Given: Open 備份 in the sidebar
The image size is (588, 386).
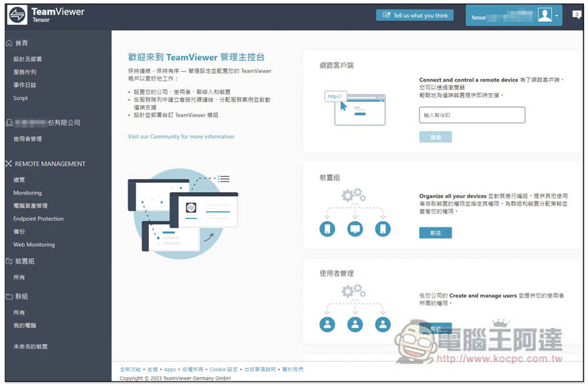Looking at the screenshot, I should pos(19,231).
